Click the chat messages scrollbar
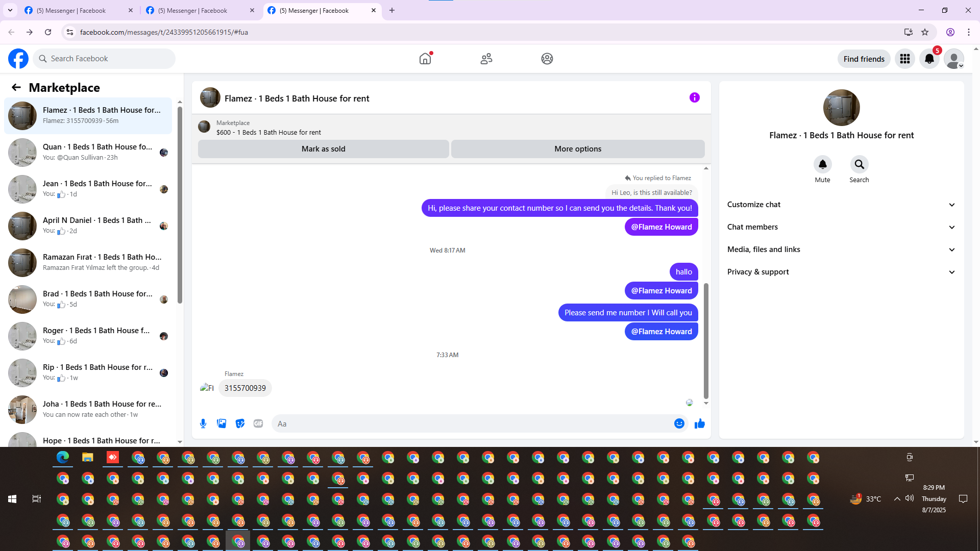Screen dimensions: 980x551 [706, 341]
